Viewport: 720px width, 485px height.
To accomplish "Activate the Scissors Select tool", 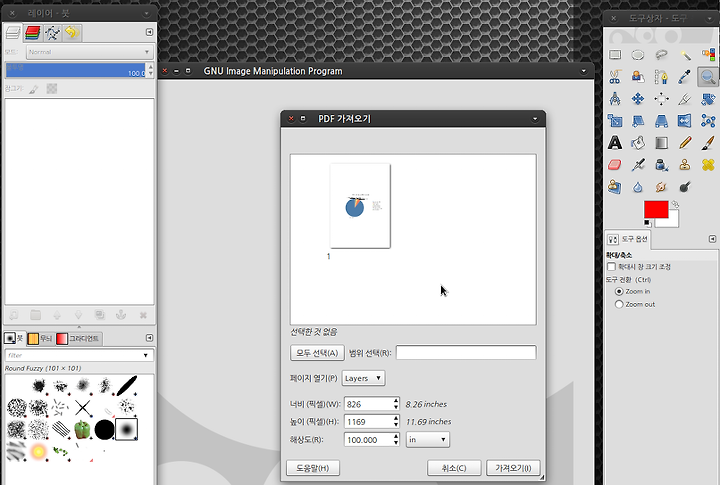I will point(615,77).
